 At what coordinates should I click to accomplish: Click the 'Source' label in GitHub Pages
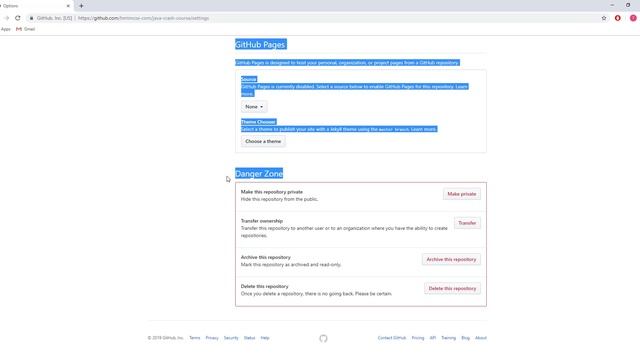coord(249,79)
